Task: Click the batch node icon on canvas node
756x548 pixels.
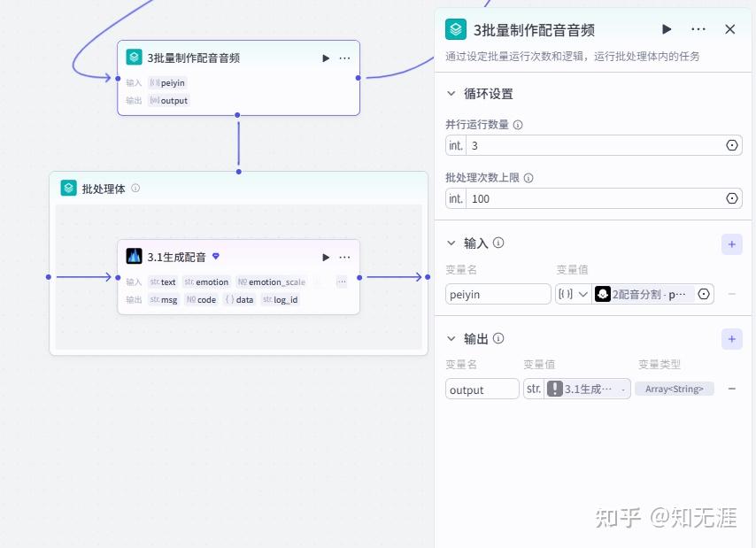Action: (x=134, y=58)
